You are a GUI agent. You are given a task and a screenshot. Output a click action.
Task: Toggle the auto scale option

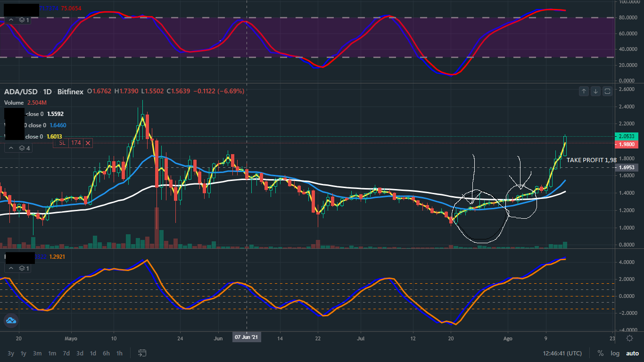(632, 353)
